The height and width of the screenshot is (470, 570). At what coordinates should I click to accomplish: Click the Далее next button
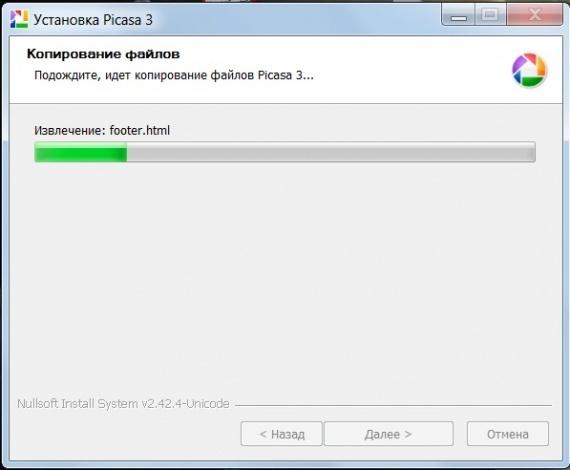pos(389,434)
